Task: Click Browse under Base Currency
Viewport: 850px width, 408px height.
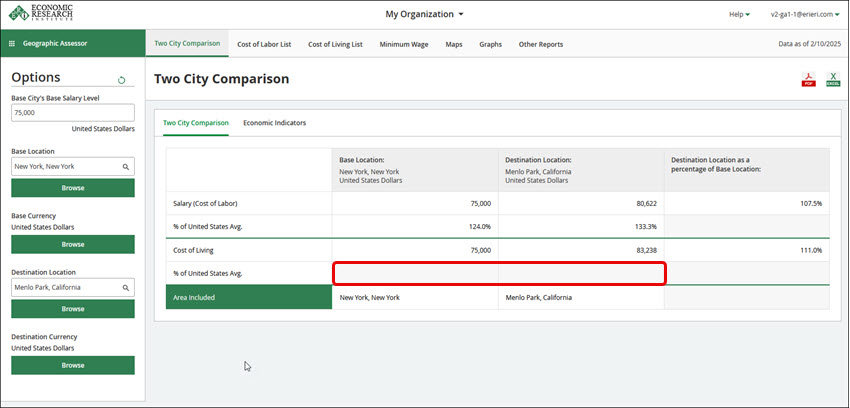Action: click(73, 244)
